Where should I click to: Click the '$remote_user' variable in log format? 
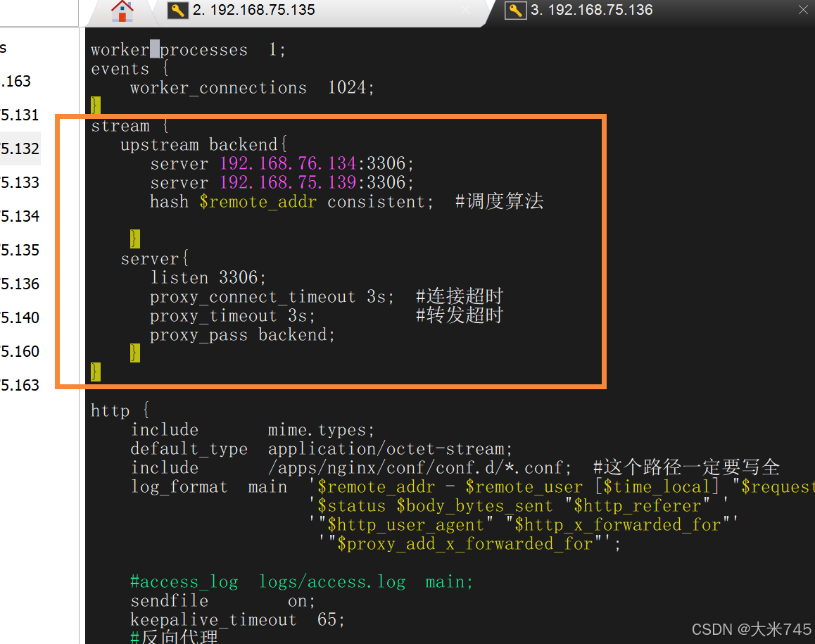pyautogui.click(x=524, y=487)
